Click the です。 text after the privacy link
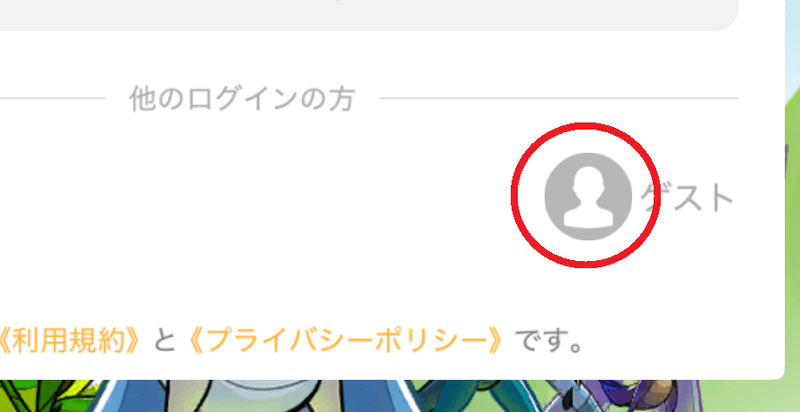This screenshot has width=800, height=412. 549,341
